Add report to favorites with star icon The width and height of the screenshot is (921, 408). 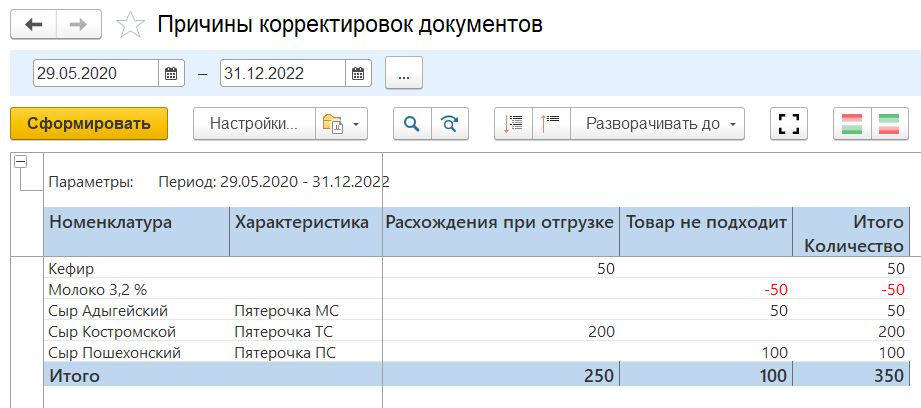point(131,26)
